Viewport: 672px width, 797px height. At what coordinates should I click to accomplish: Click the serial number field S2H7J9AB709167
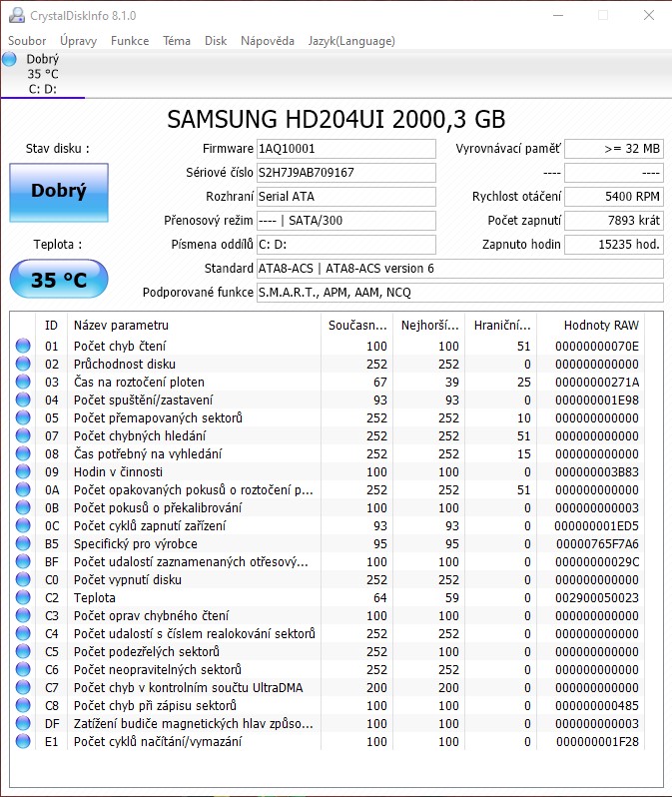pos(346,173)
